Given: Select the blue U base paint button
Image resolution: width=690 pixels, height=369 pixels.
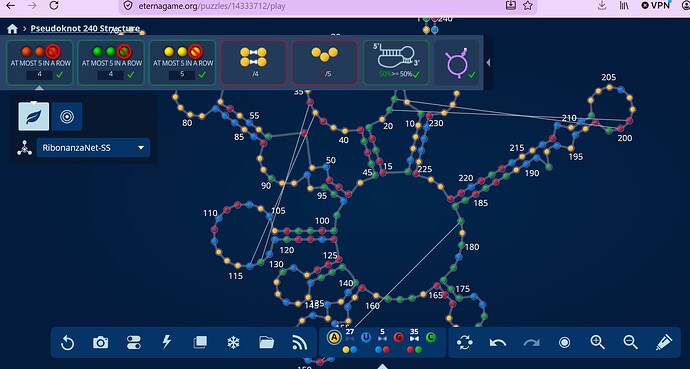Looking at the screenshot, I should (366, 337).
